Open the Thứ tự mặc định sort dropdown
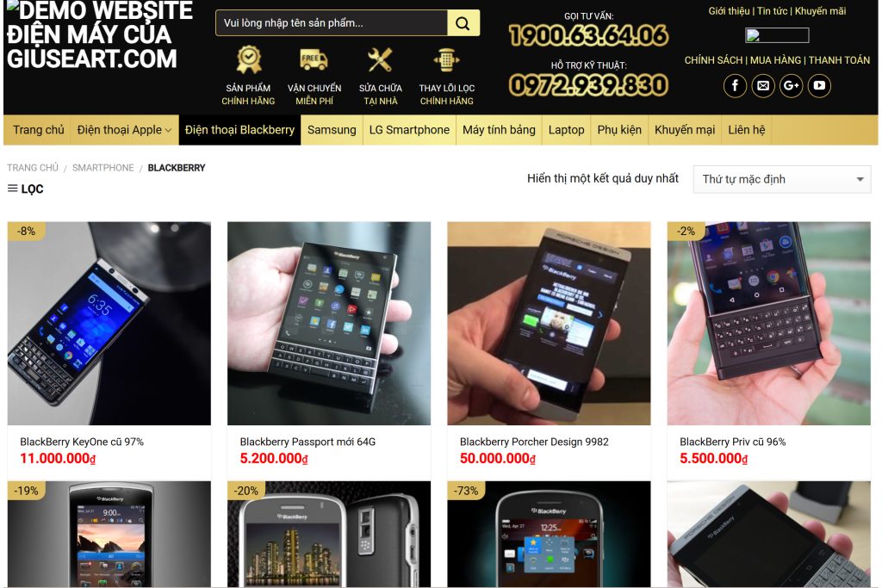Screen dimensions: 882x588 pos(782,179)
